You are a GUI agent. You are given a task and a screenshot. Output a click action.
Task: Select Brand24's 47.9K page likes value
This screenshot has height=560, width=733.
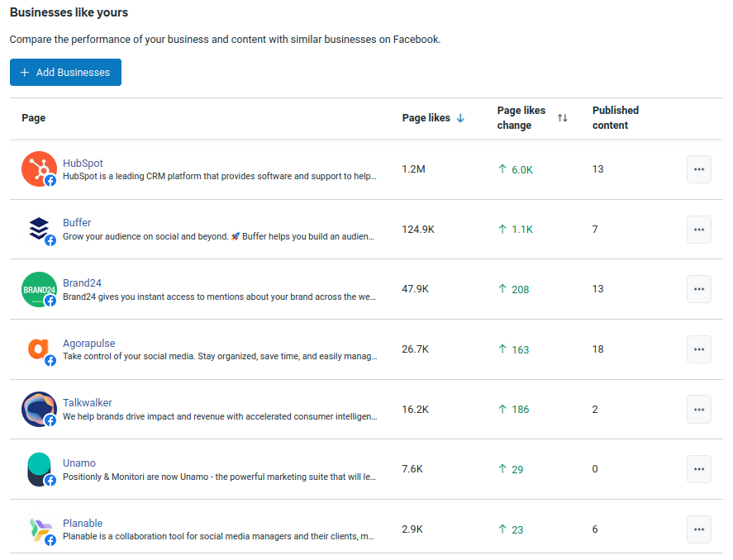[415, 289]
